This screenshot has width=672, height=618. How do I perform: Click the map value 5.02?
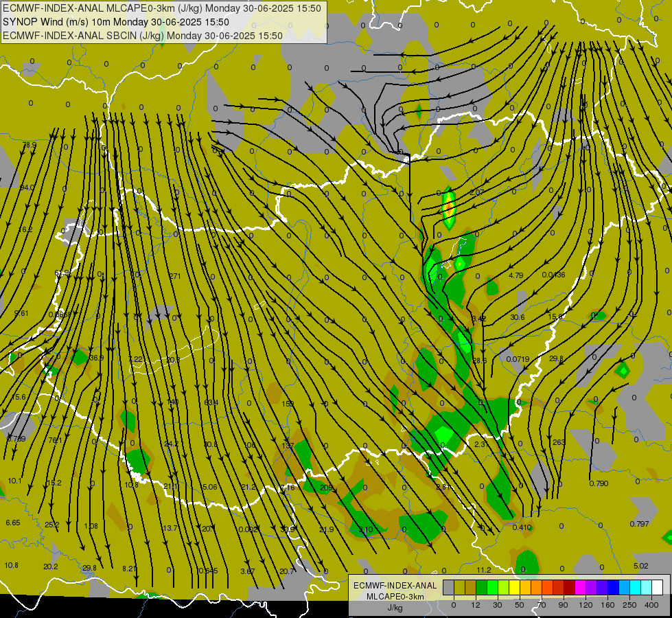[641, 566]
